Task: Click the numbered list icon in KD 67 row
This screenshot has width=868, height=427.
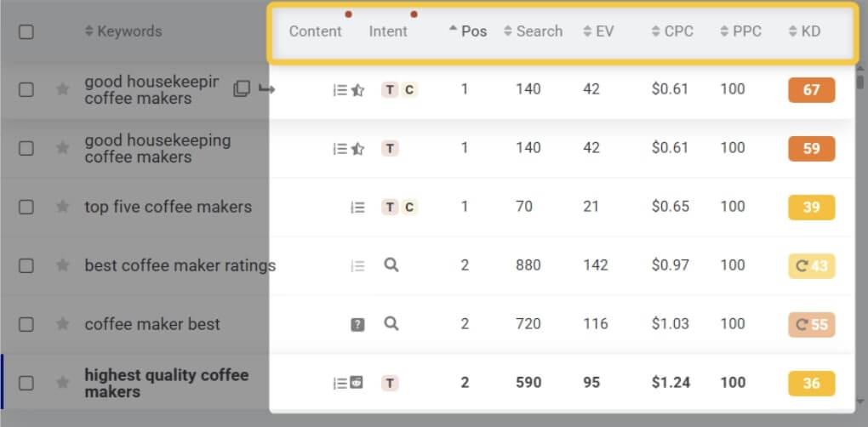Action: tap(340, 89)
